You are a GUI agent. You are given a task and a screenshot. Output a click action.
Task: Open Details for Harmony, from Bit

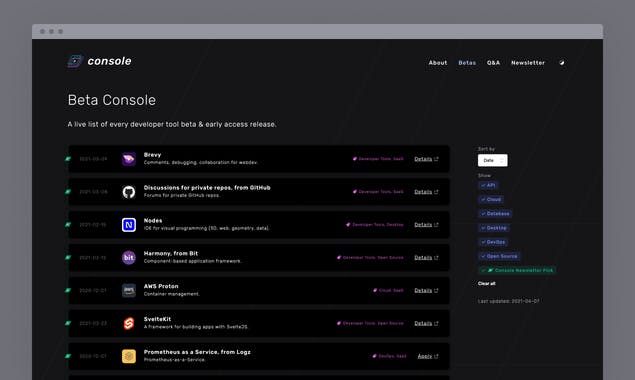point(423,258)
